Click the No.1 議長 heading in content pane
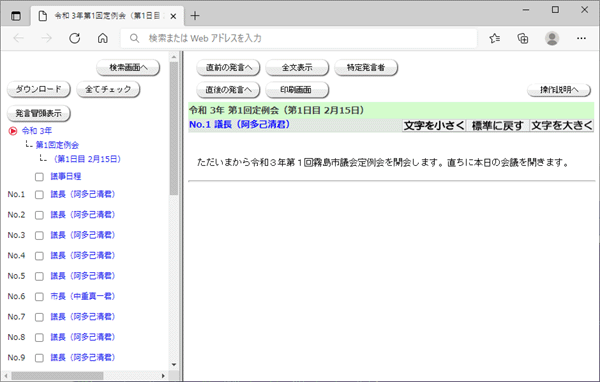600x382 pixels. pos(240,124)
